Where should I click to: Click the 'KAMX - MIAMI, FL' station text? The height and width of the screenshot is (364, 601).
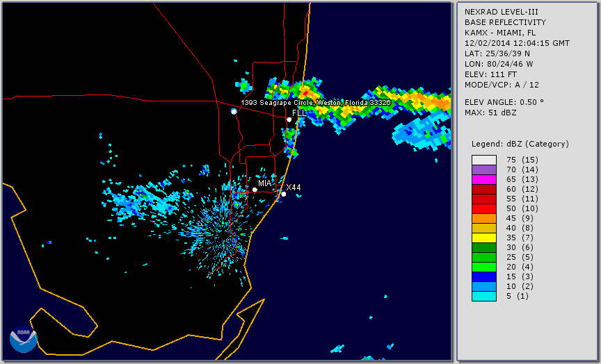click(x=500, y=33)
